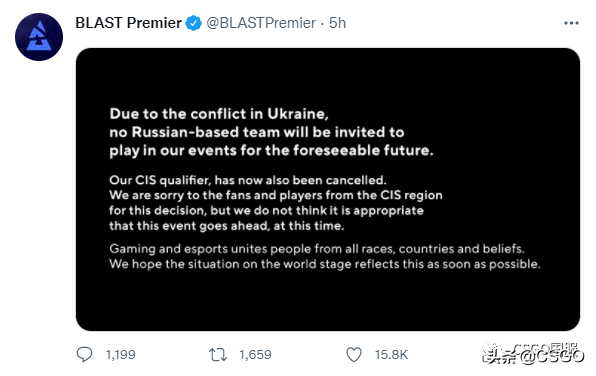Click the 15.8K likes count
The image size is (596, 376).
(392, 355)
